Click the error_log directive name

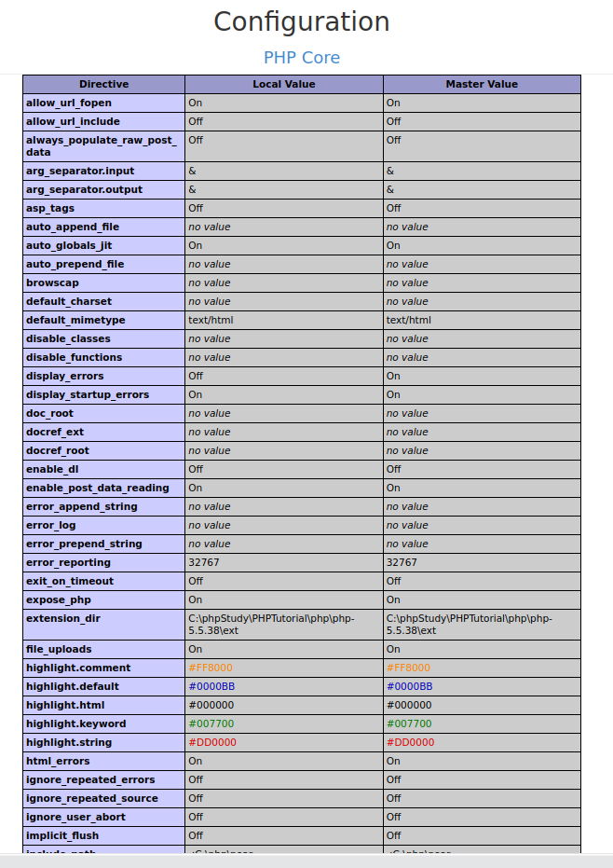[51, 525]
